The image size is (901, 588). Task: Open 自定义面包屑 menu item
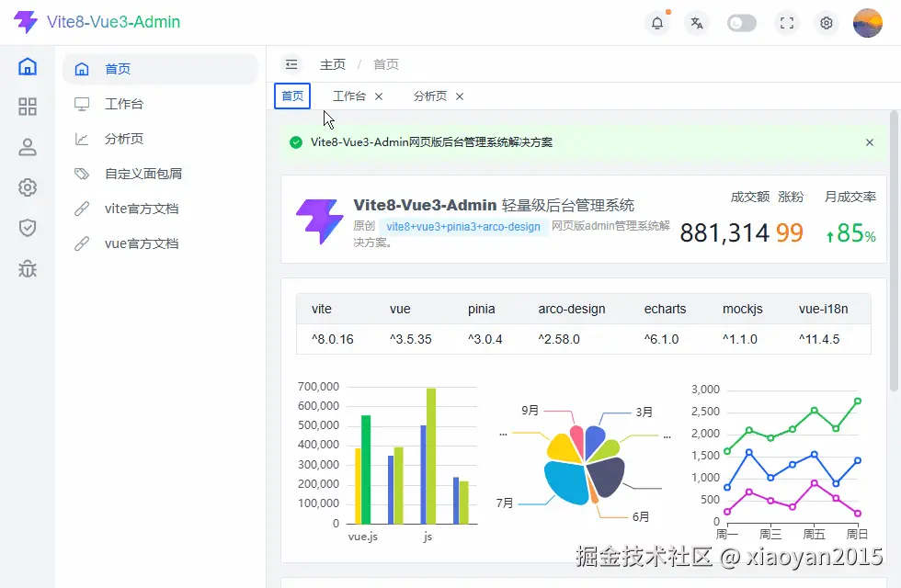[x=160, y=174]
